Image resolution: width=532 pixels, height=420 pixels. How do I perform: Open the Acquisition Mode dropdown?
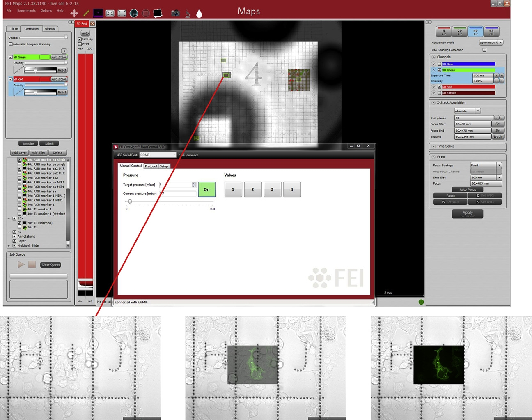[491, 42]
